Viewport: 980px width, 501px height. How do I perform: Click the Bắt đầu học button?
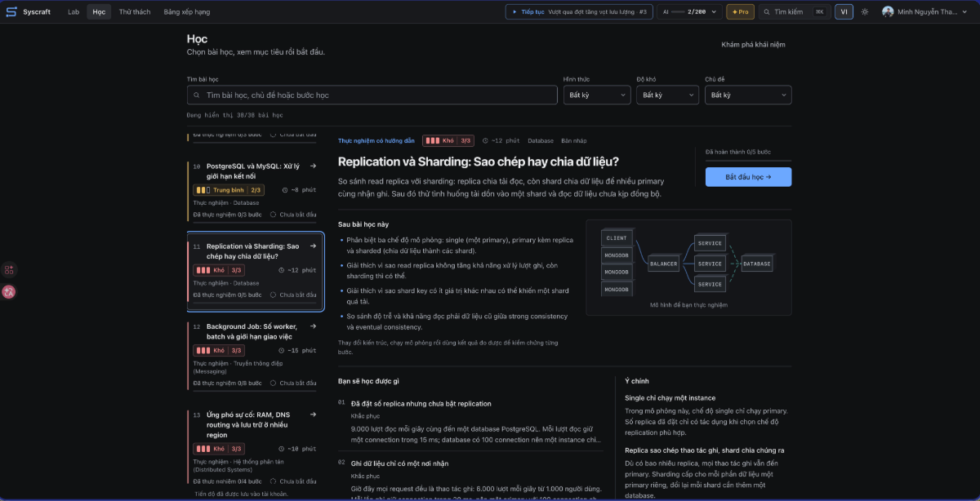tap(748, 177)
